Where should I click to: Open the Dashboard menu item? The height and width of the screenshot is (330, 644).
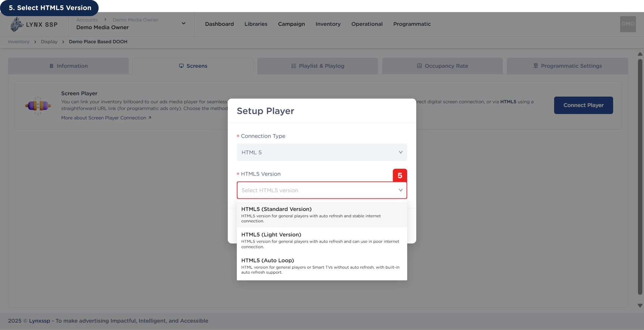(x=219, y=24)
